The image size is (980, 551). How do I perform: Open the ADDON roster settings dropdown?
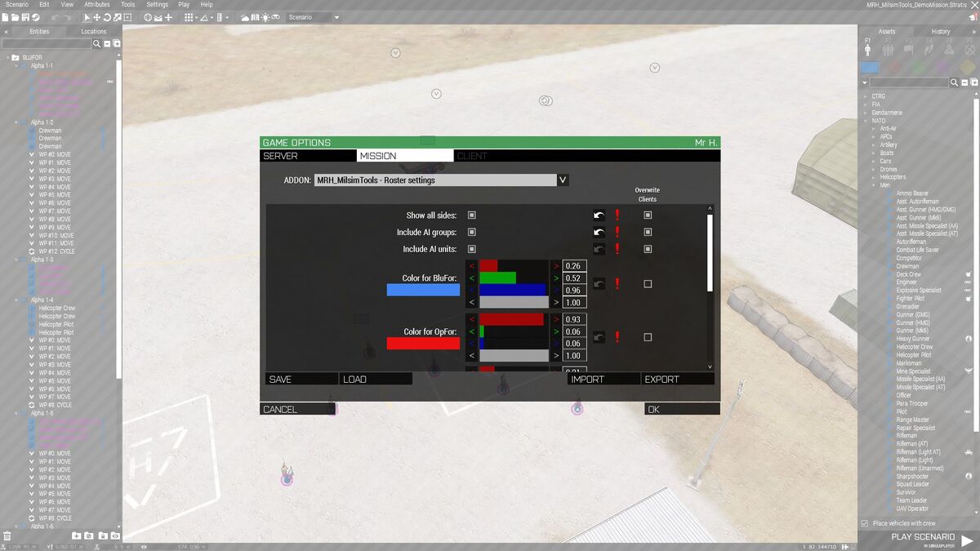(562, 180)
